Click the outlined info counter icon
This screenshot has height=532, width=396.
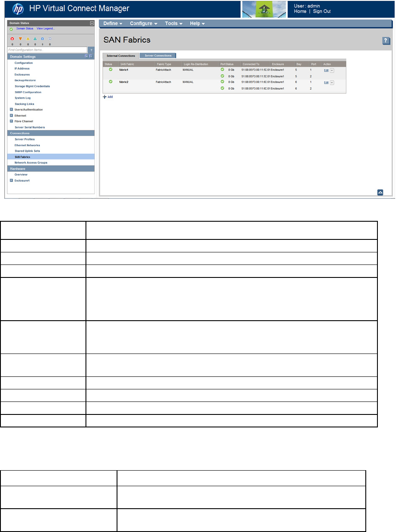pyautogui.click(x=50, y=39)
